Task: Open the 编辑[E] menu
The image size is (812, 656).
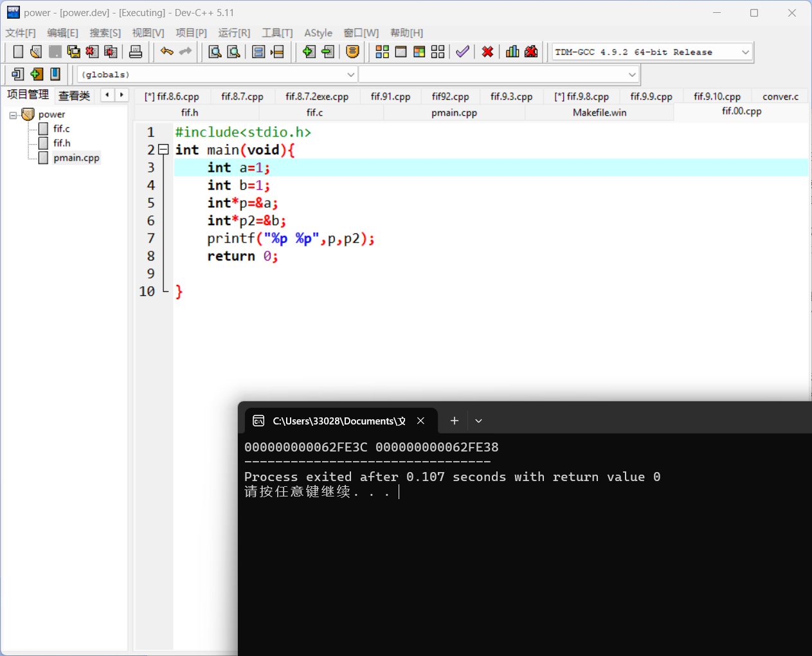Action: point(62,33)
